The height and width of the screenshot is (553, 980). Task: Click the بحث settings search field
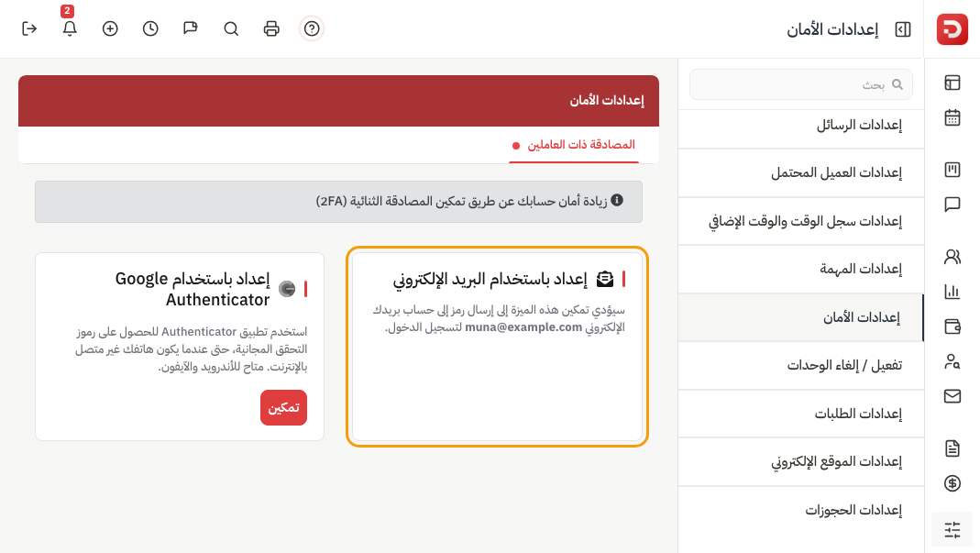click(800, 84)
